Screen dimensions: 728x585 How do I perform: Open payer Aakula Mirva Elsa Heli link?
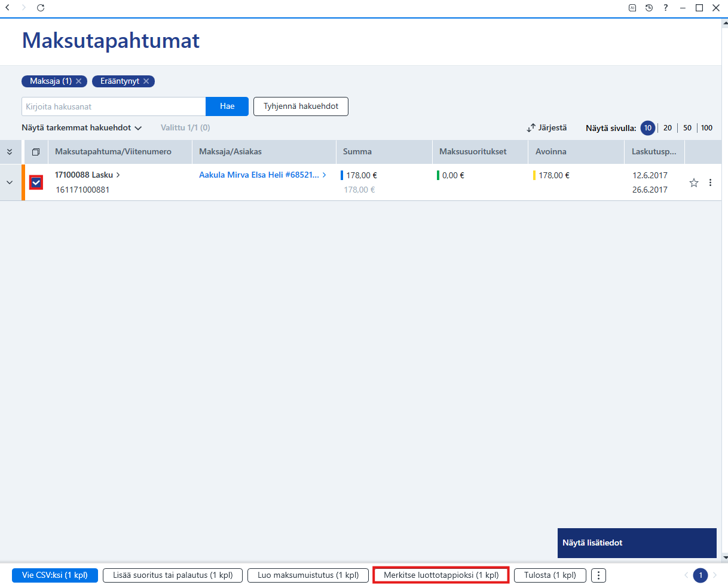point(259,175)
